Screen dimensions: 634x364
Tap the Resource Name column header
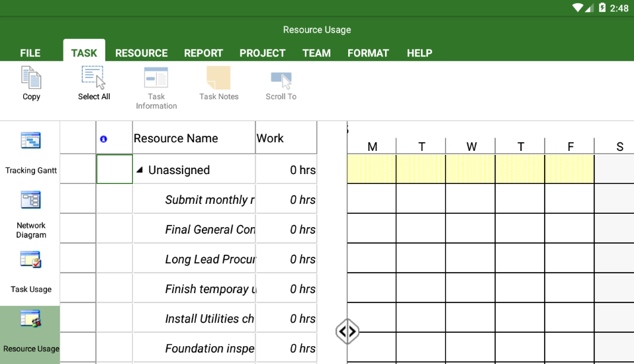pyautogui.click(x=194, y=138)
